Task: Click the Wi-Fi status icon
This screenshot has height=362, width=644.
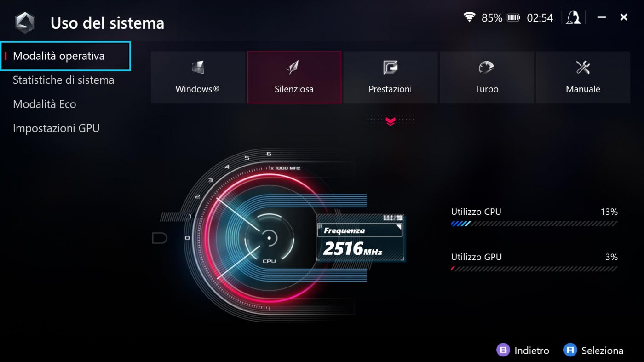Action: (470, 17)
